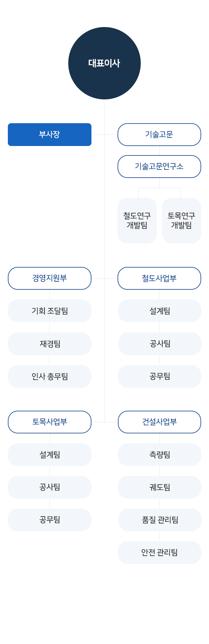The image size is (209, 644).
Task: Select 안전 관리팀 team
Action: click(x=159, y=552)
